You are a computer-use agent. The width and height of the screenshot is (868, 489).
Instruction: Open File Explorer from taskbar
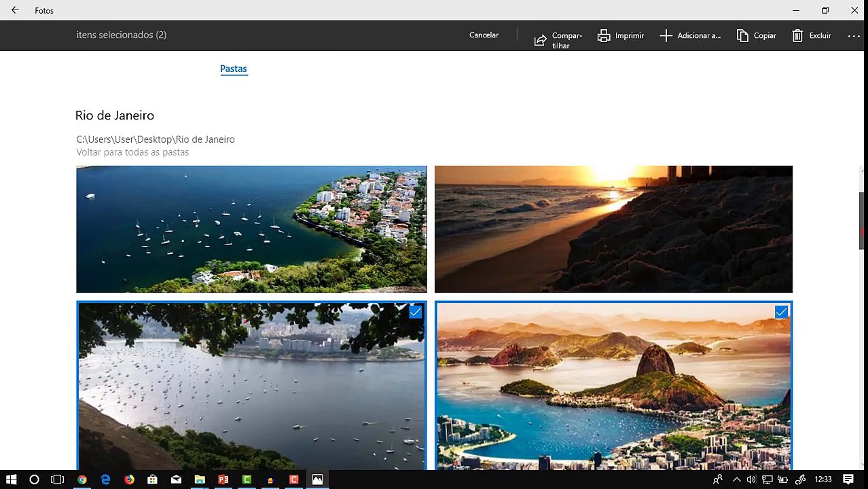(200, 479)
